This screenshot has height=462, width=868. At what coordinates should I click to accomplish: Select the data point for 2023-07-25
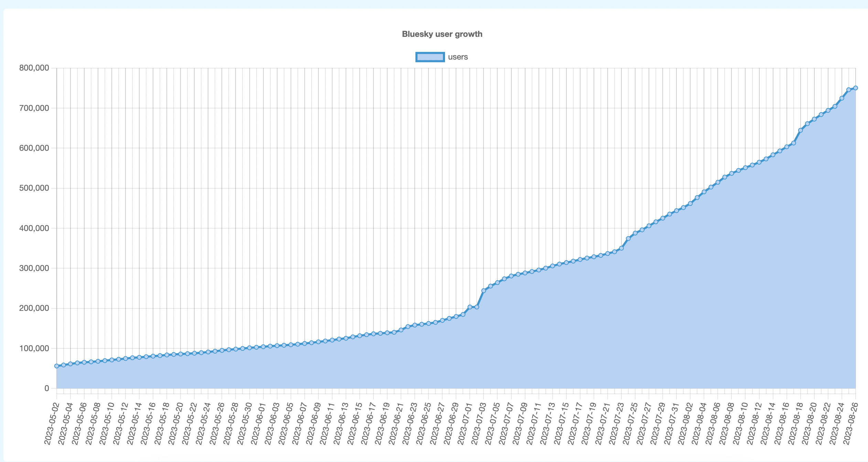click(635, 233)
